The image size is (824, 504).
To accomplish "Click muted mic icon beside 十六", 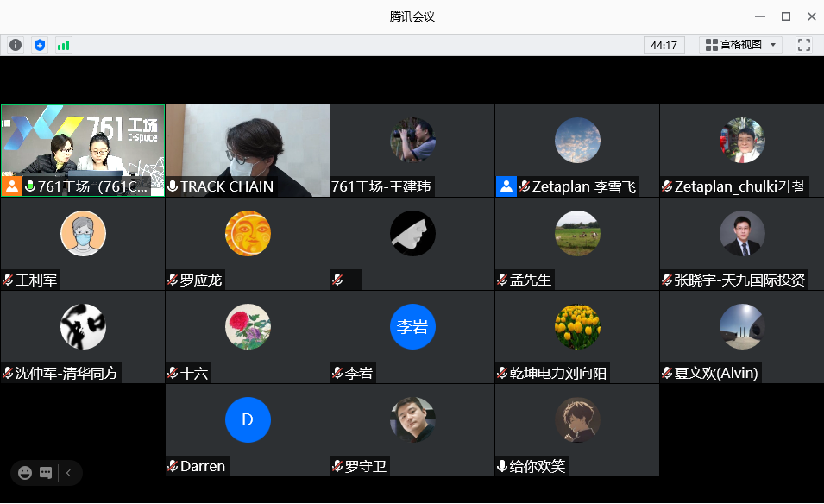I will coord(173,373).
